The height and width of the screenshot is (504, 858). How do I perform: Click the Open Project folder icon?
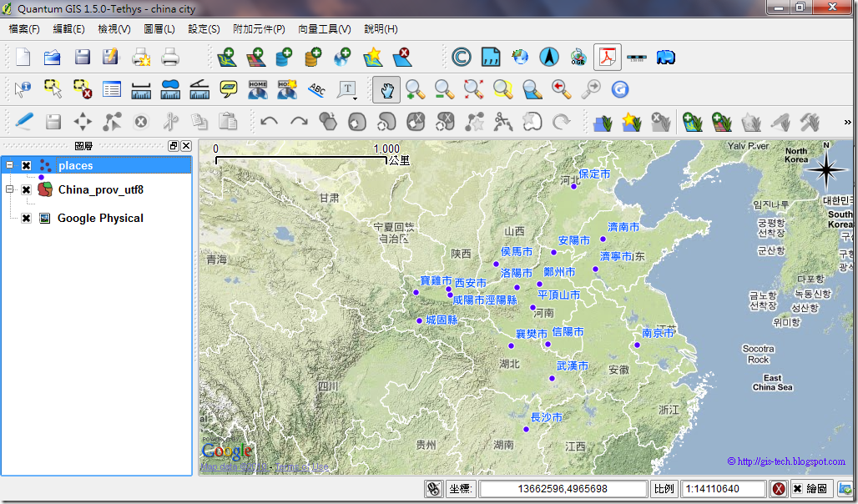click(x=52, y=57)
